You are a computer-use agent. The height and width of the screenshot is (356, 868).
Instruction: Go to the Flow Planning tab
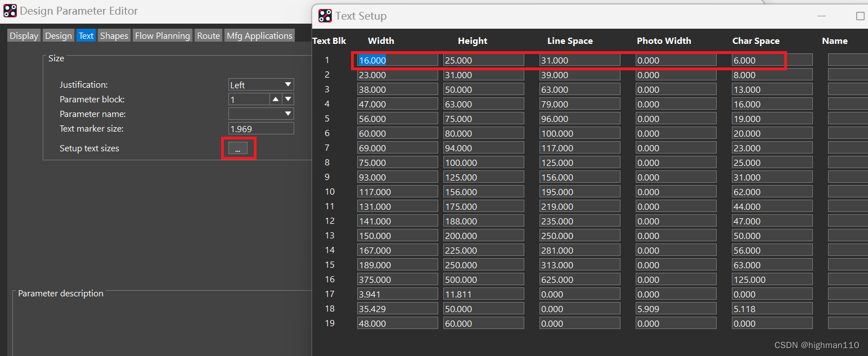[x=163, y=36]
